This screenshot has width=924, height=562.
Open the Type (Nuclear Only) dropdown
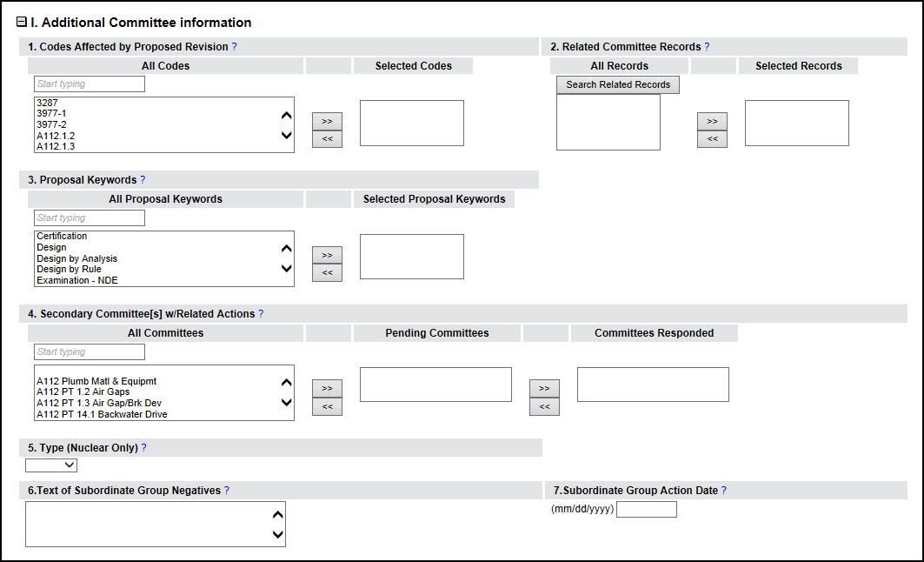pyautogui.click(x=50, y=465)
